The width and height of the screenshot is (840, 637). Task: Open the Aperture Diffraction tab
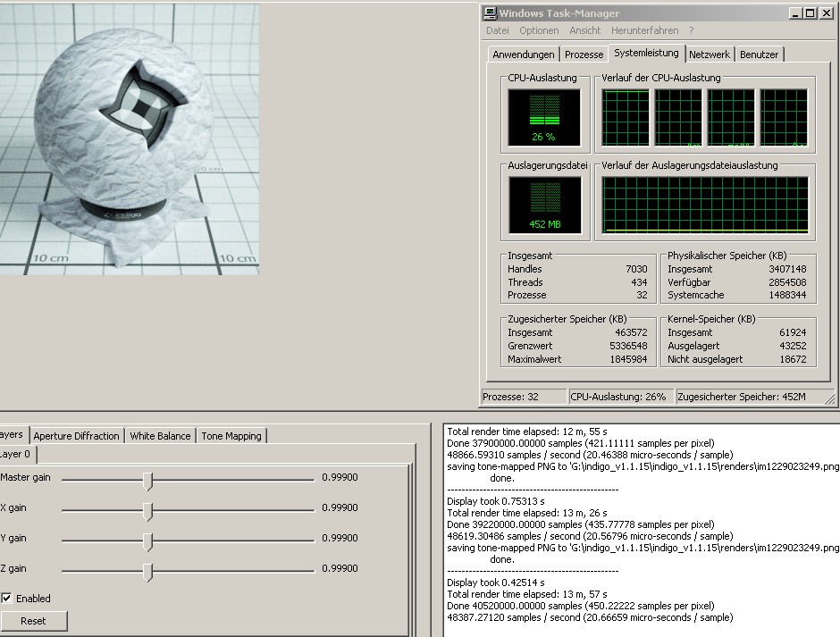tap(76, 436)
